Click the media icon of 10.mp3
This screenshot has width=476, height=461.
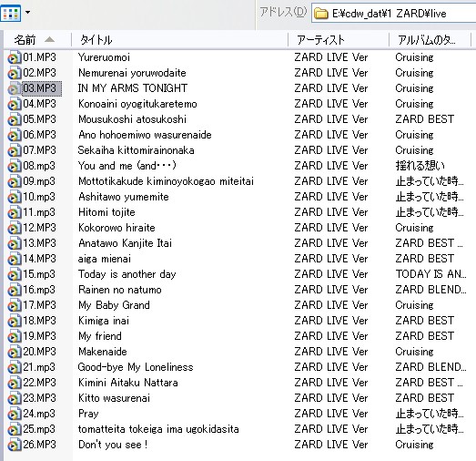point(14,197)
